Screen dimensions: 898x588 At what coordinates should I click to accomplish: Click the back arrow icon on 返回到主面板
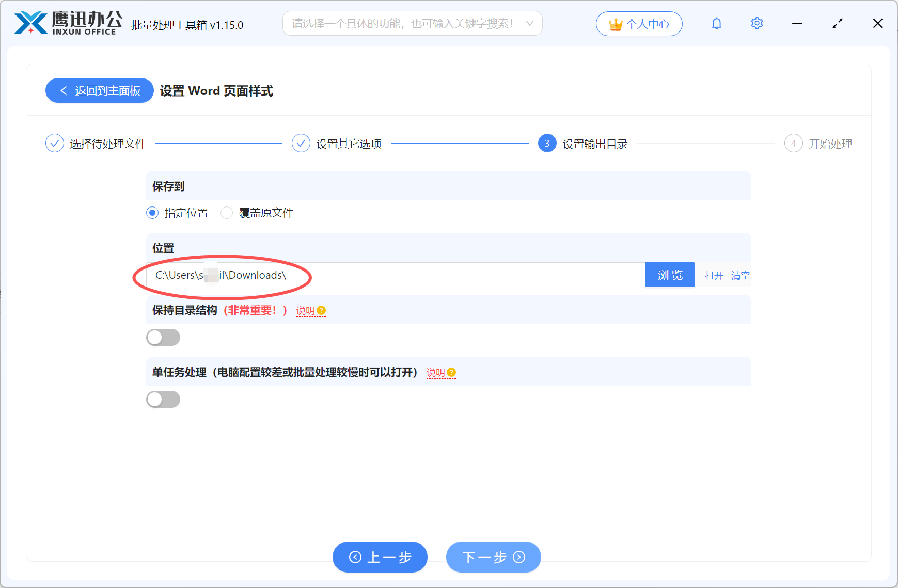(63, 90)
